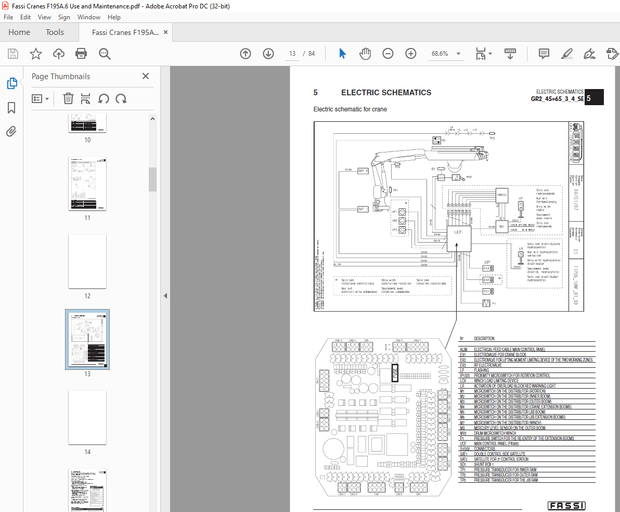Click the Page Thumbnails panel title

coord(61,76)
